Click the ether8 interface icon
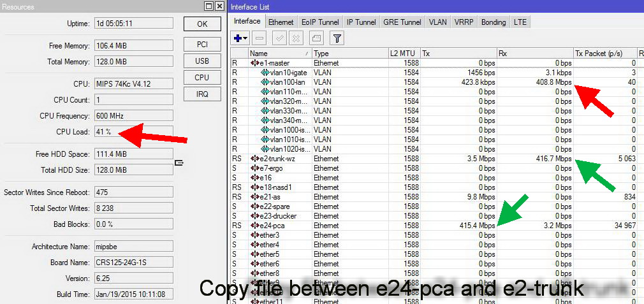Viewport: 644px width, 304px height. point(254,273)
